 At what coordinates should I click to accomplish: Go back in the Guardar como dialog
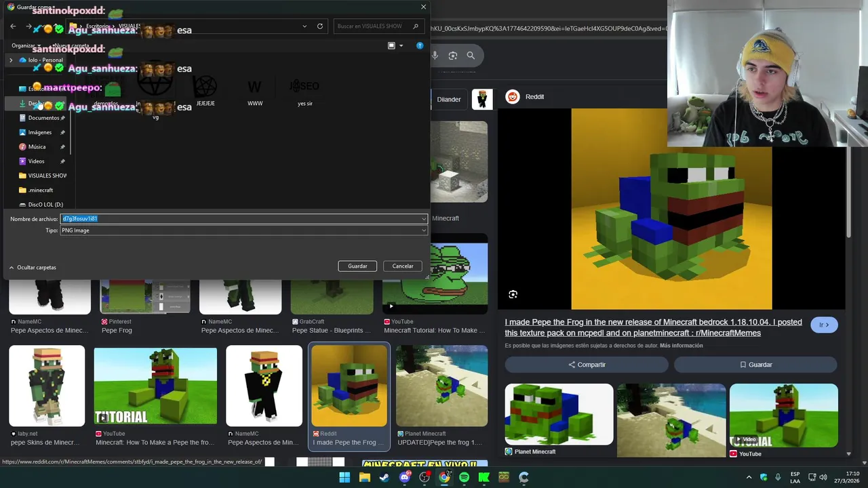pyautogui.click(x=13, y=26)
